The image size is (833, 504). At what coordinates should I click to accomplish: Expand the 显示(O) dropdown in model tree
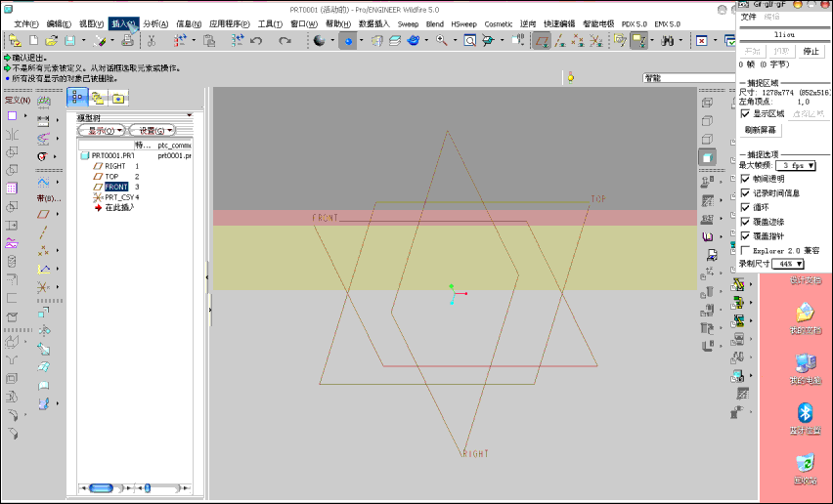coord(102,130)
